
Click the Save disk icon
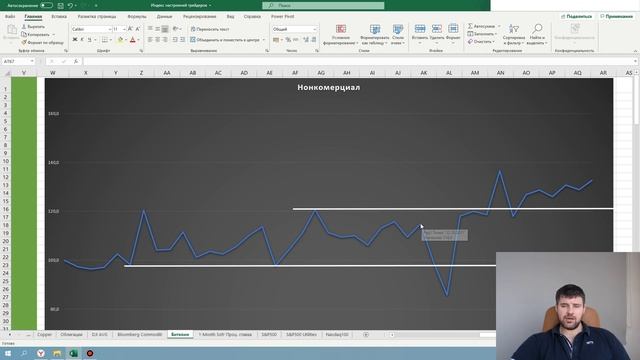60,5
